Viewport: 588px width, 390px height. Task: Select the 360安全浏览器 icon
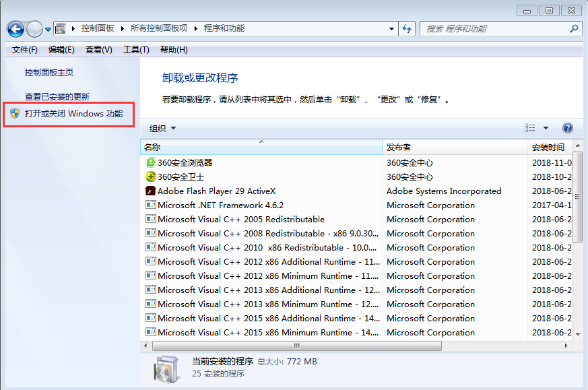pos(150,162)
